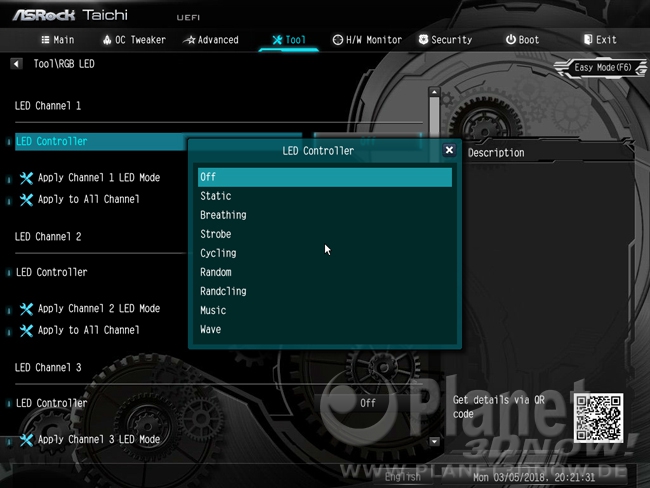Click the scrollbar down arrow
Screen dimensions: 650x488
[x=434, y=441]
